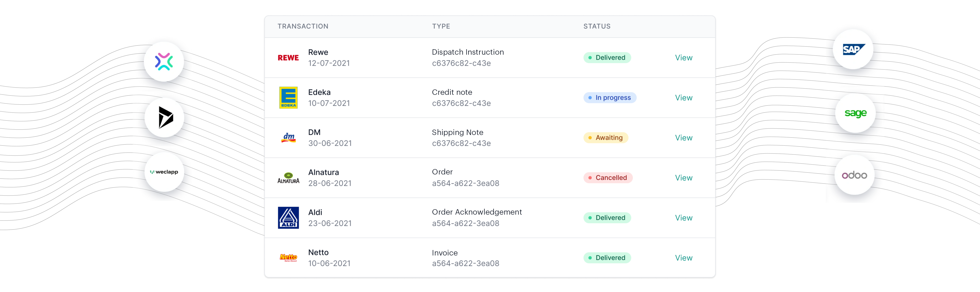Click the Odoo logo circle
Screen dimensions: 980x292
(855, 175)
